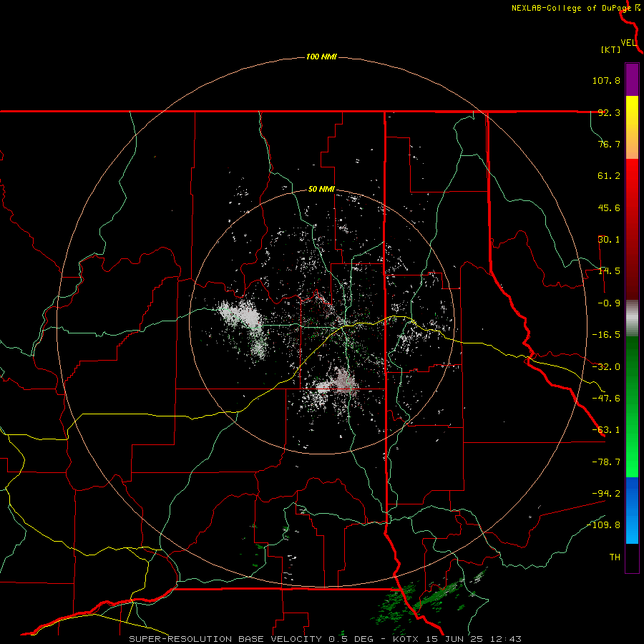Select the -109.8 legend value
The width and height of the screenshot is (644, 644).
(603, 525)
